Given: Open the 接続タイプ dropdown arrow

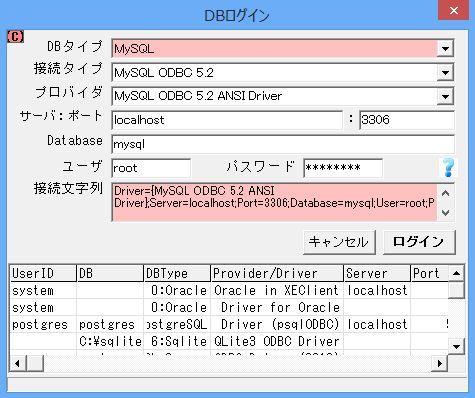Looking at the screenshot, I should pyautogui.click(x=445, y=72).
